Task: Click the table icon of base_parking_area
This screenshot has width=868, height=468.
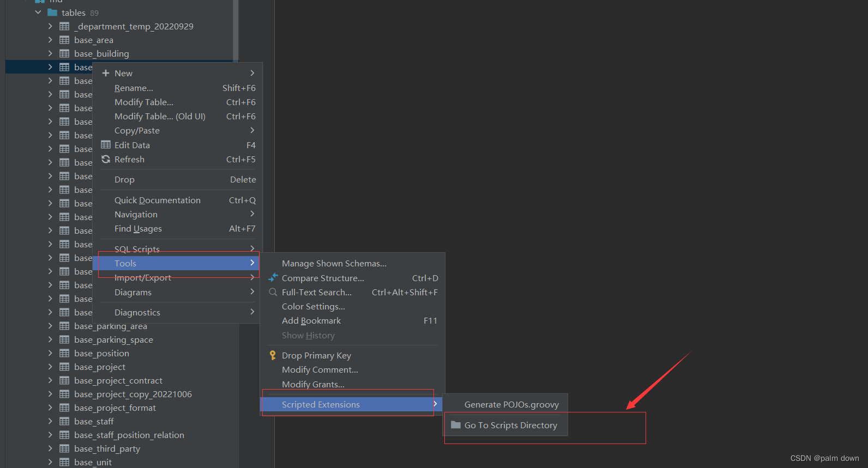Action: [64, 326]
